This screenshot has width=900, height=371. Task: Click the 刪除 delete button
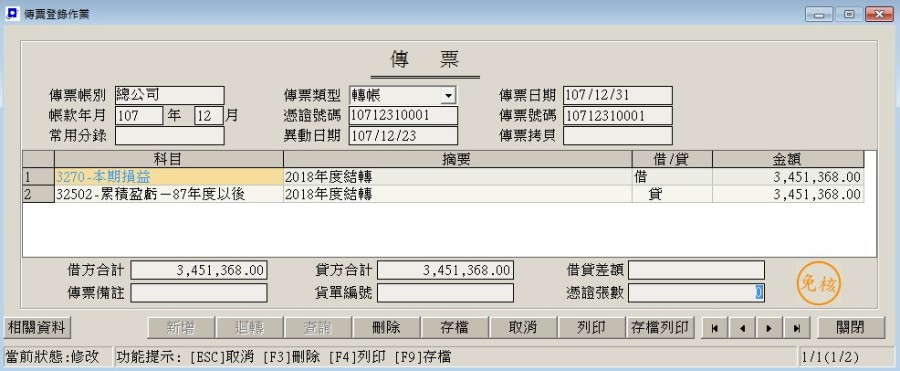tap(386, 328)
